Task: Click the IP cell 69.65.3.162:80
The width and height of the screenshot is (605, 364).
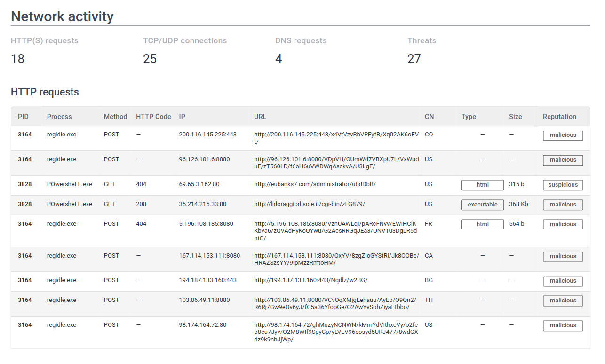Action: (199, 184)
